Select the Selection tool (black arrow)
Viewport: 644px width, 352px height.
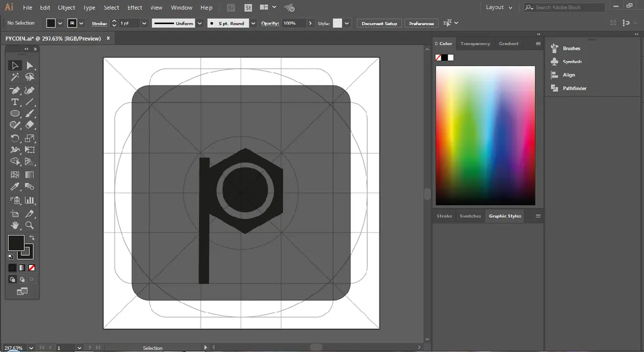[x=15, y=65]
